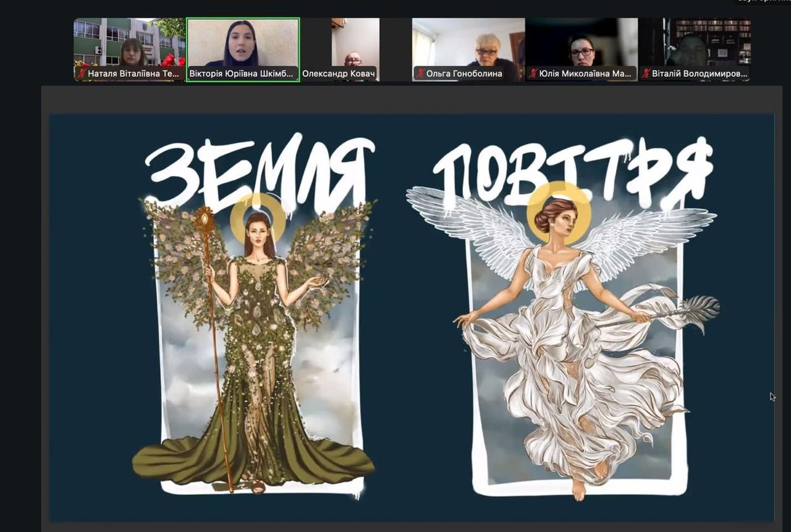Screen dimensions: 791x532
Task: Click Віталій Володимирович's muted microphone icon
Action: point(646,74)
